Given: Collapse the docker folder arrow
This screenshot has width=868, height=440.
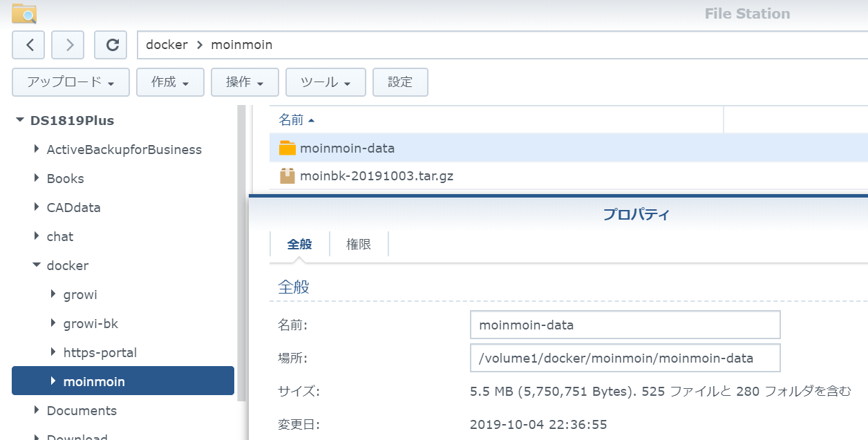Looking at the screenshot, I should [x=37, y=265].
